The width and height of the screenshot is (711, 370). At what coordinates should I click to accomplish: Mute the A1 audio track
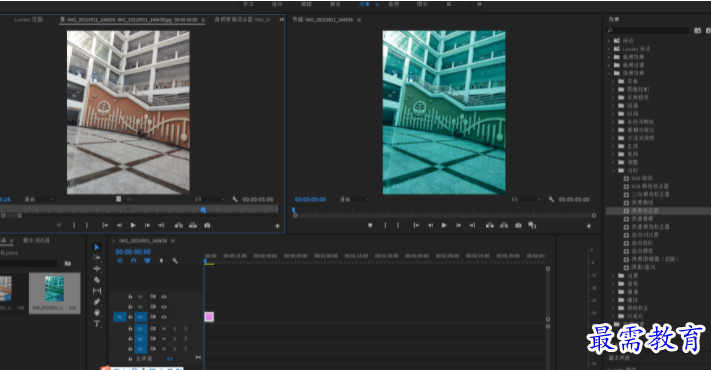point(164,329)
